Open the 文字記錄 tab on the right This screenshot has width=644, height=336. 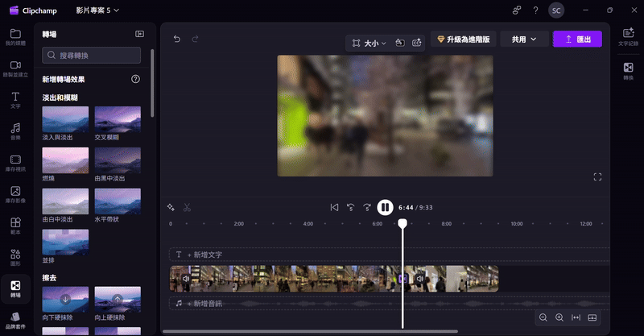point(628,37)
